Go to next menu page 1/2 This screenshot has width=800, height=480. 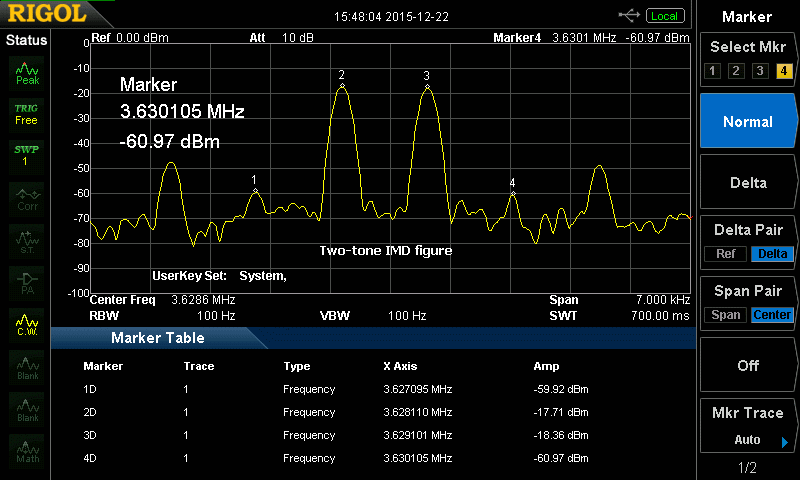[748, 468]
